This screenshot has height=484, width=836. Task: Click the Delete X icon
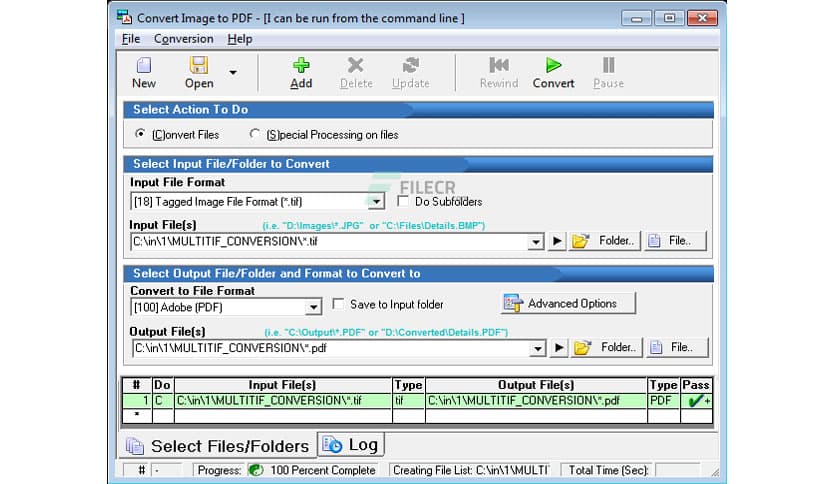pos(356,66)
